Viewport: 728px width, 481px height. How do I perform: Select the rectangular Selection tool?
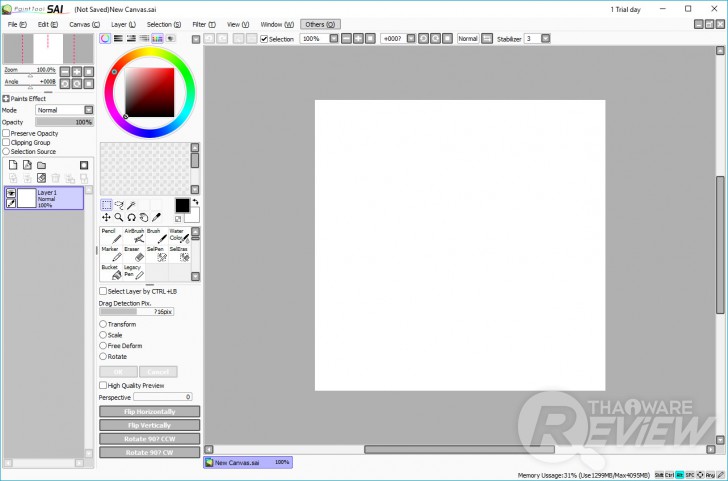(x=106, y=205)
